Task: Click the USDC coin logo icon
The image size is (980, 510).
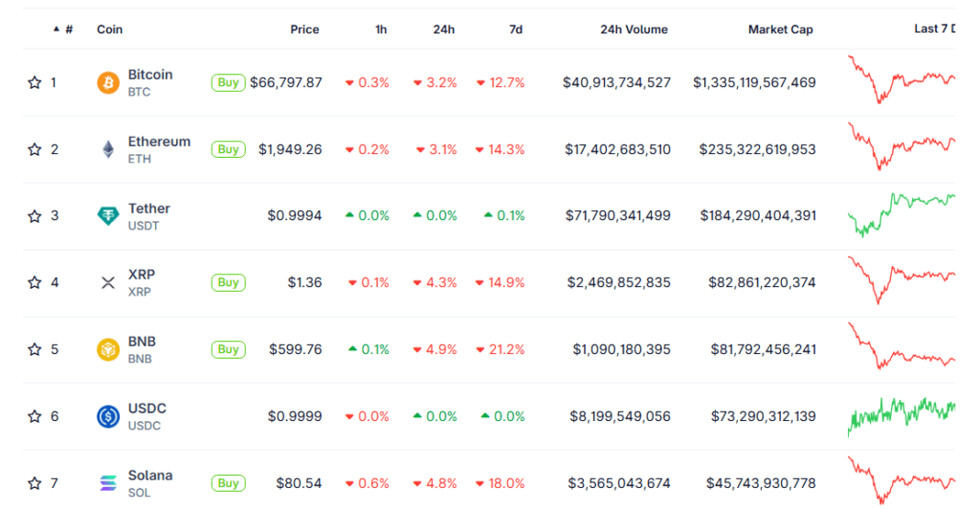Action: click(x=108, y=416)
